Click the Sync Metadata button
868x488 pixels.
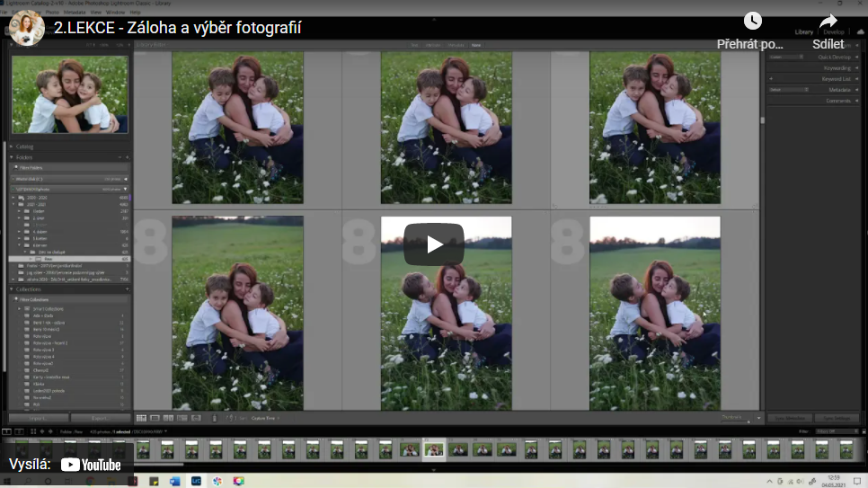point(790,418)
